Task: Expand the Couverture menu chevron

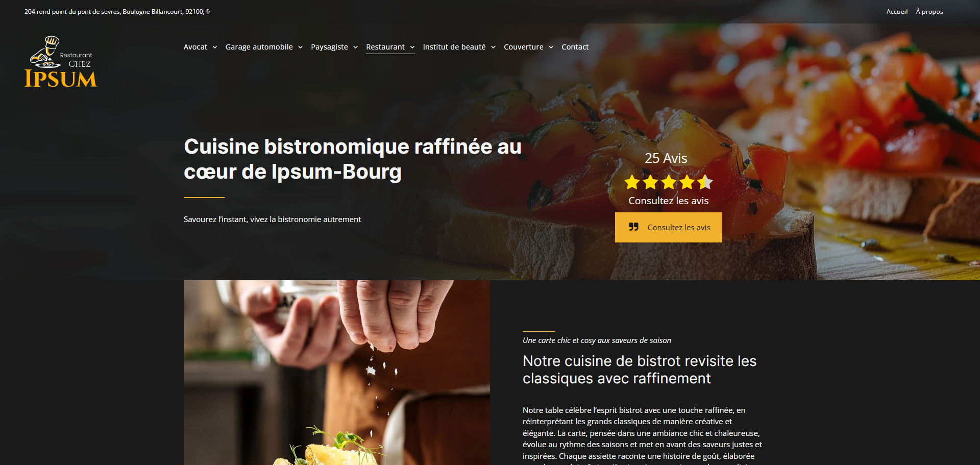Action: coord(551,47)
